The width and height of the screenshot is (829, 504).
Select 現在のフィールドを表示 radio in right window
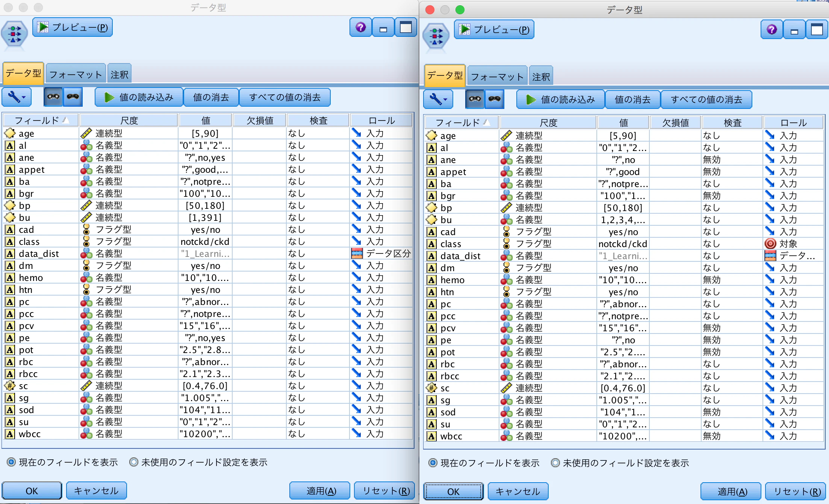433,463
